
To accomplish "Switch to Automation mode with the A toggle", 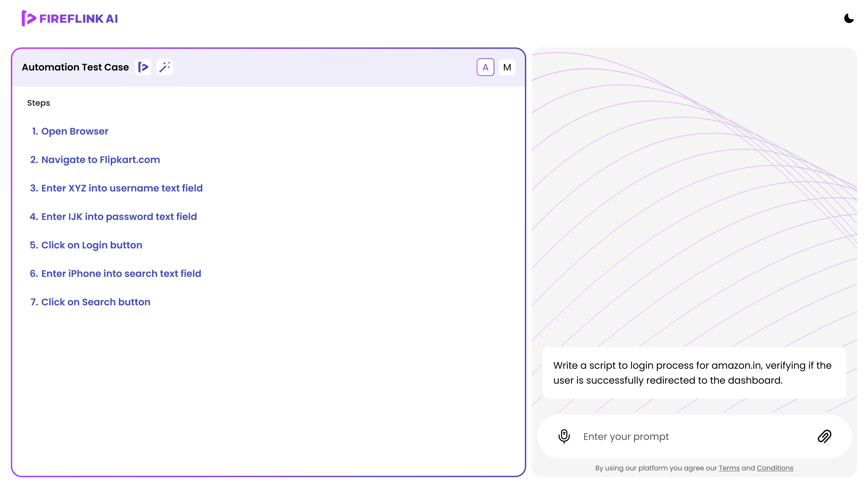I will [485, 67].
